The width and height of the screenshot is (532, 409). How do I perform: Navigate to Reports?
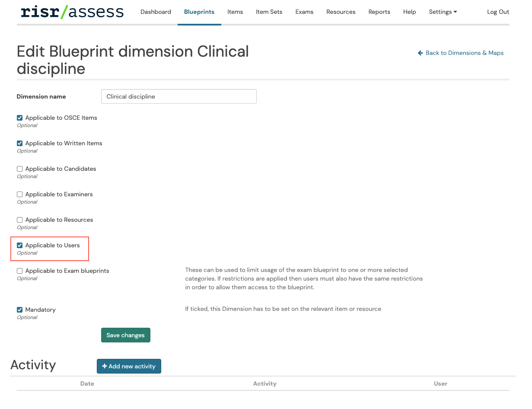point(379,12)
